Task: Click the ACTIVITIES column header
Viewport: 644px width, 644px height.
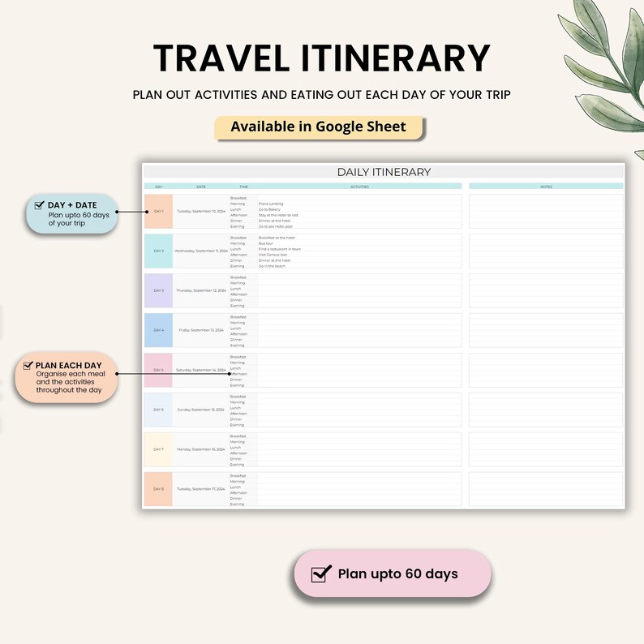Action: [x=359, y=187]
